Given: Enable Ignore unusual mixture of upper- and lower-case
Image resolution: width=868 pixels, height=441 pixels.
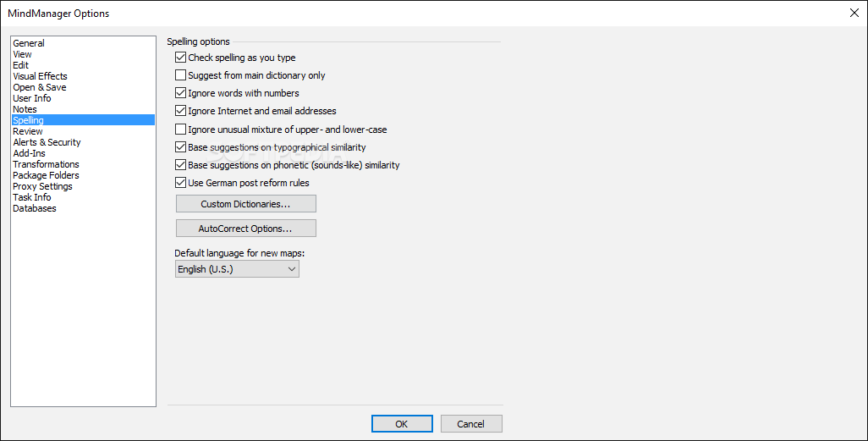Looking at the screenshot, I should click(180, 130).
